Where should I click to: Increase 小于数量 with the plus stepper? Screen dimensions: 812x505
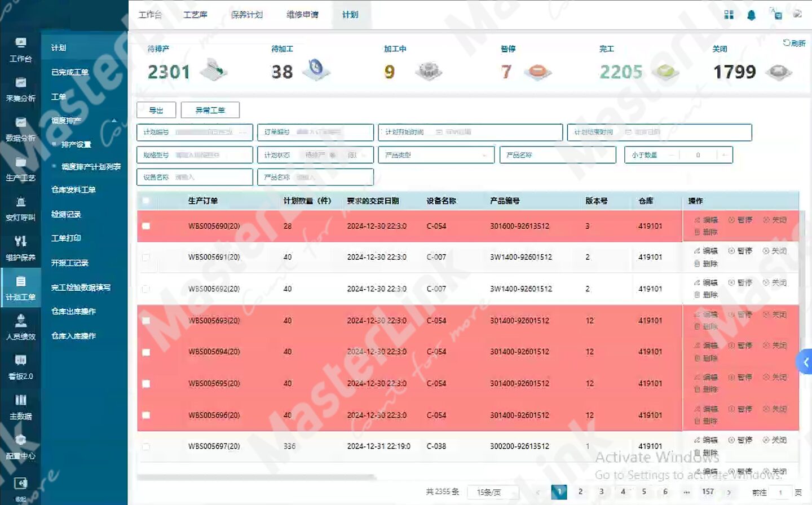(x=724, y=155)
